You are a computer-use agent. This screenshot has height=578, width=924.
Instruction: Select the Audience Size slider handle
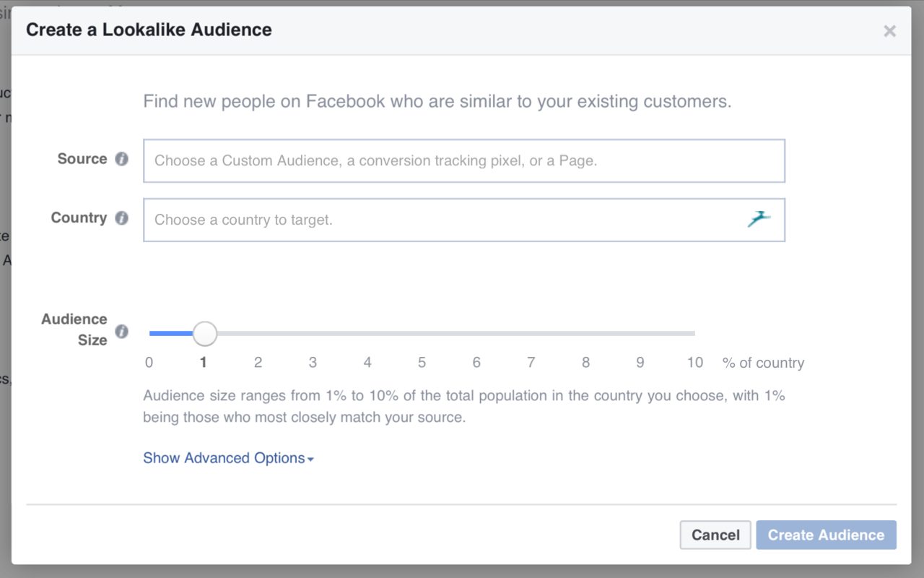[205, 333]
